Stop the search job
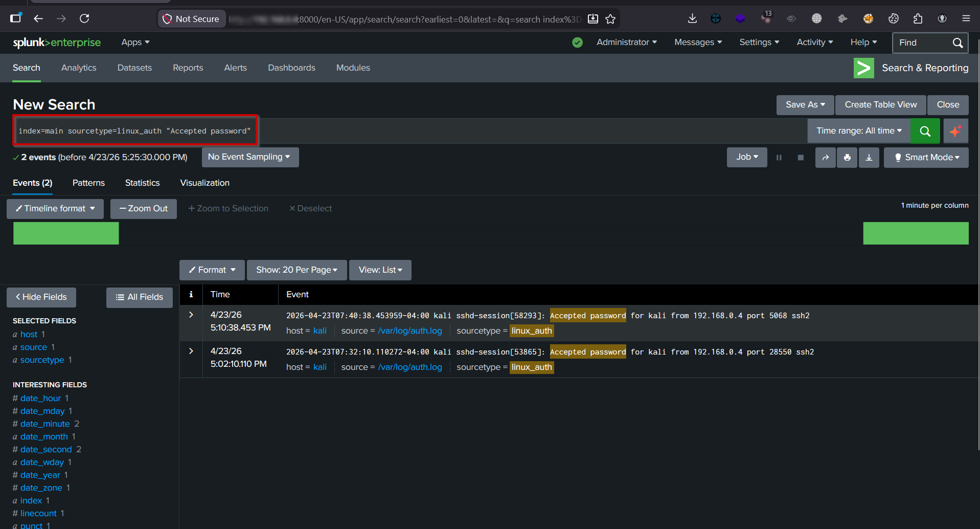The width and height of the screenshot is (980, 529). tap(801, 158)
